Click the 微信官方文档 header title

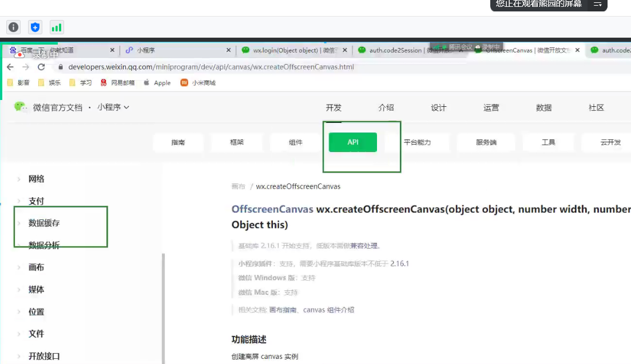pos(58,107)
